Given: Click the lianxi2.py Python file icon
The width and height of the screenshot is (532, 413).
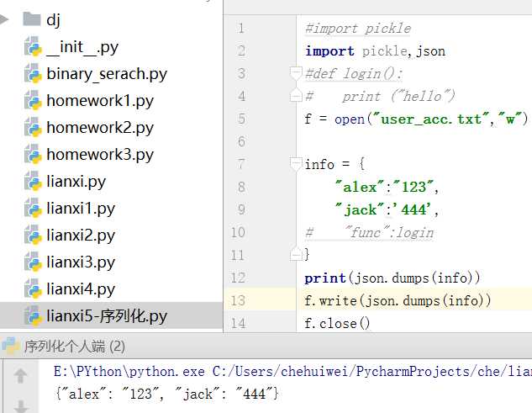Looking at the screenshot, I should click(33, 235).
